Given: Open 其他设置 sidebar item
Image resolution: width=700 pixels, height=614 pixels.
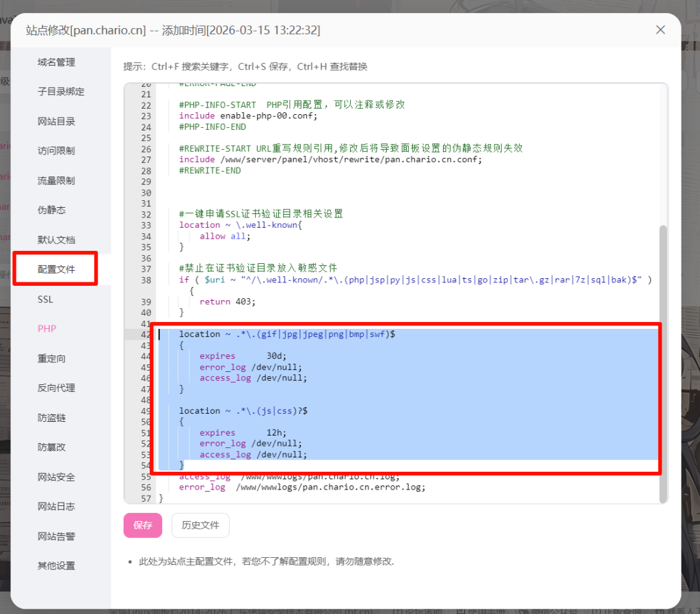Looking at the screenshot, I should point(56,566).
